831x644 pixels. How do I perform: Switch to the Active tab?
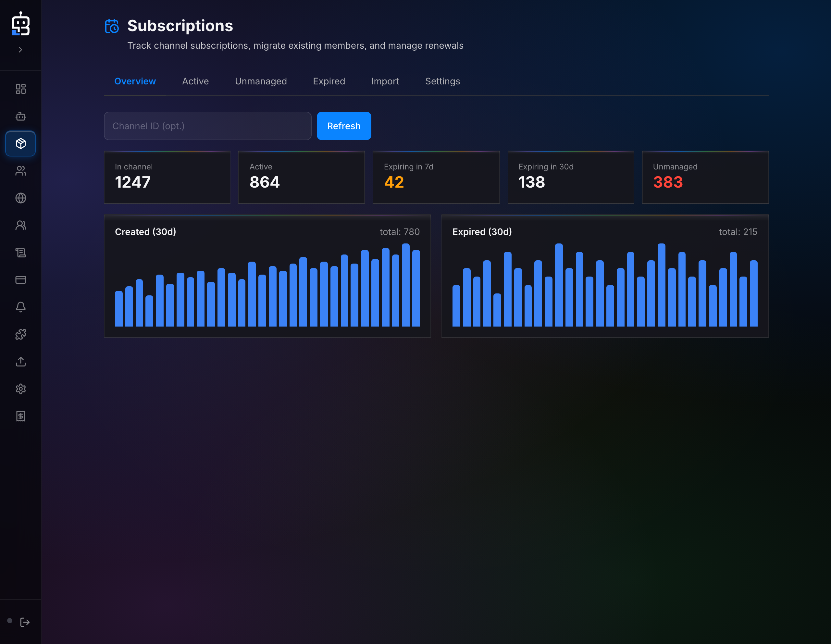pos(195,81)
